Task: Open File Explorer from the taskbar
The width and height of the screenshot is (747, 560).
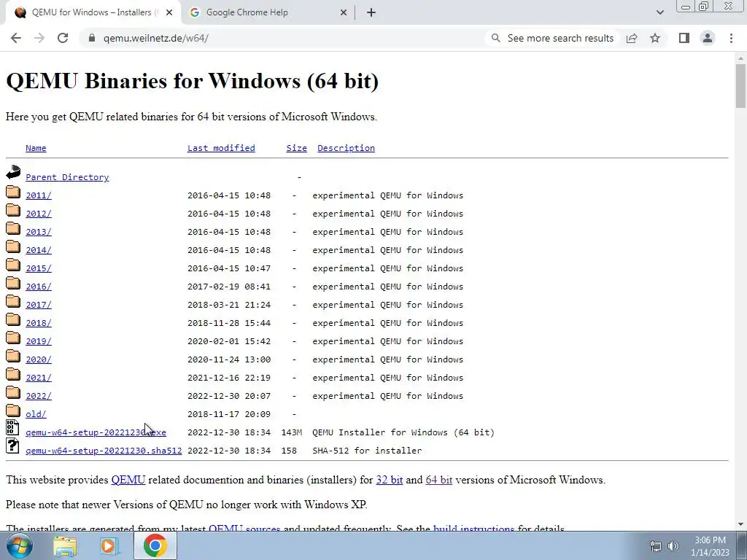Action: click(65, 545)
